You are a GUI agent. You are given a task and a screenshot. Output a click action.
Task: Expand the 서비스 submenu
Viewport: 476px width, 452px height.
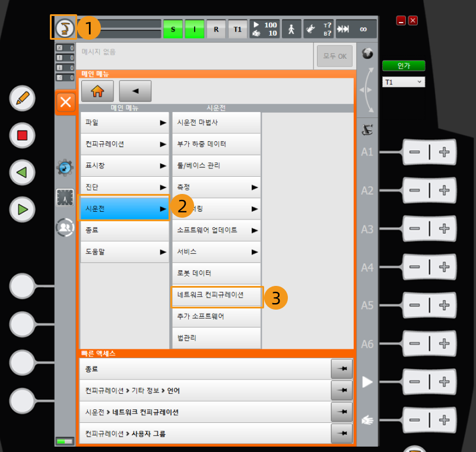tap(217, 252)
